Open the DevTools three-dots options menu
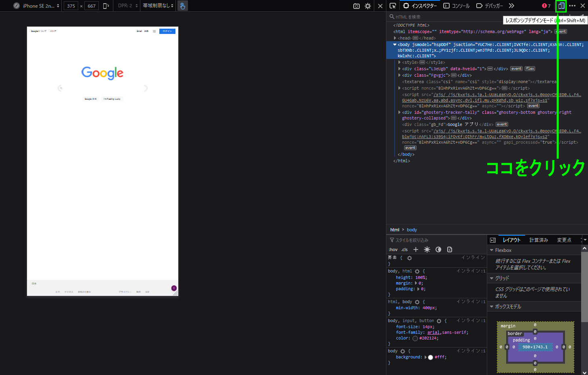 coord(572,6)
